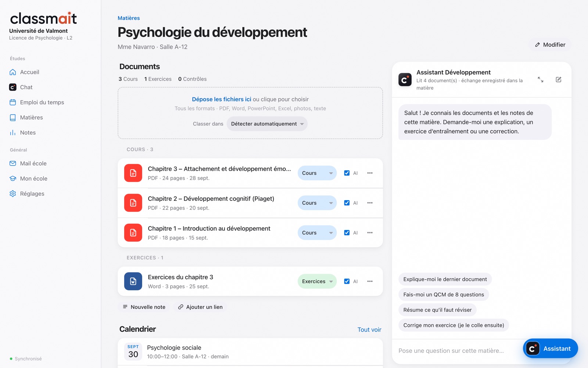Open more options for Chapitre 3

coord(370,173)
